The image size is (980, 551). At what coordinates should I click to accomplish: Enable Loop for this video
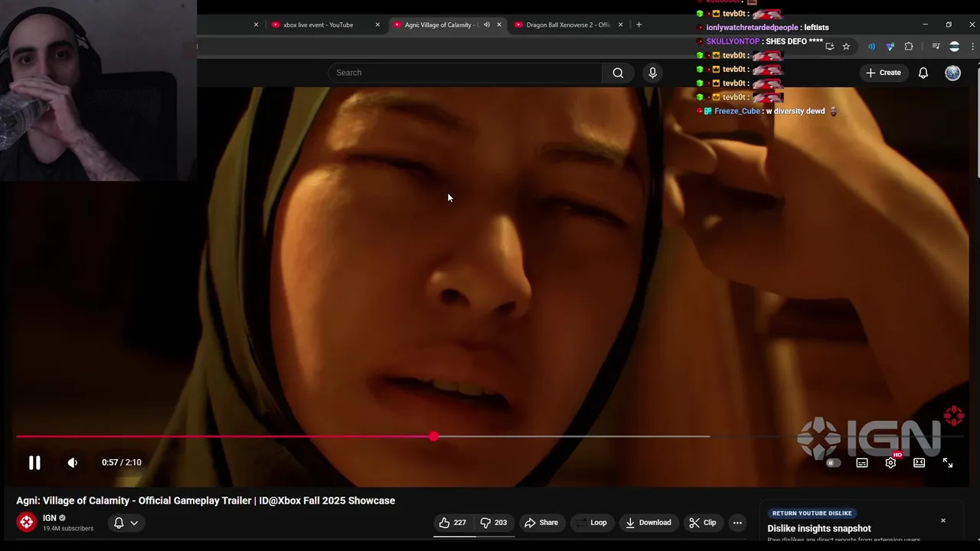(x=591, y=523)
